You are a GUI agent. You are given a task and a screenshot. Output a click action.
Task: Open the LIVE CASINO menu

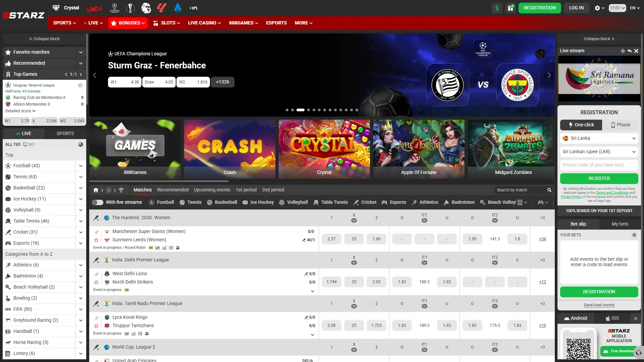[x=204, y=23]
